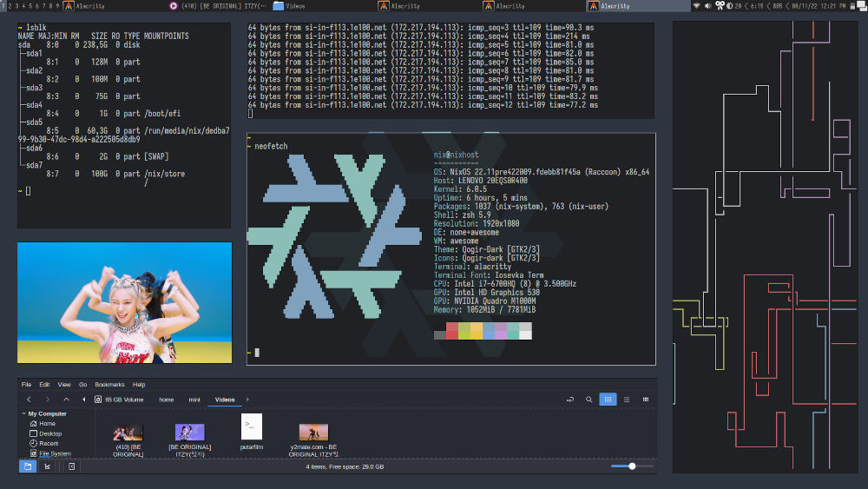Focus the lsblk terminal window prompt
This screenshot has height=489, width=868.
pos(28,191)
